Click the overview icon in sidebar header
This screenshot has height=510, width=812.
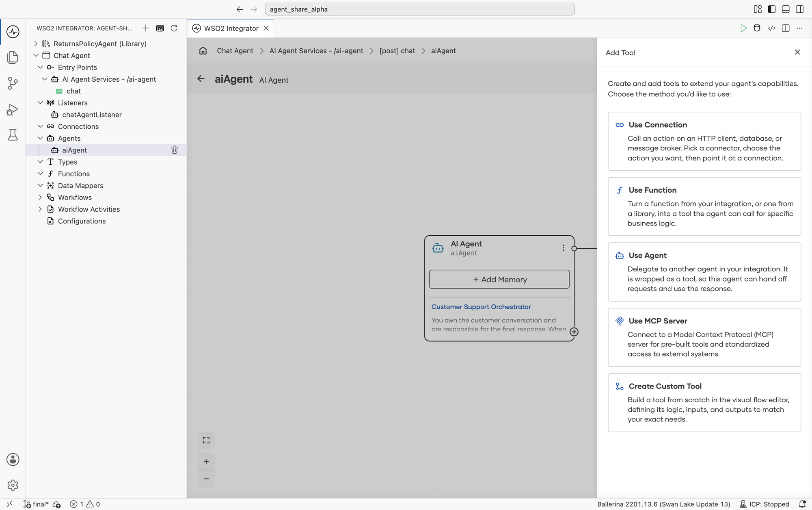tap(160, 28)
